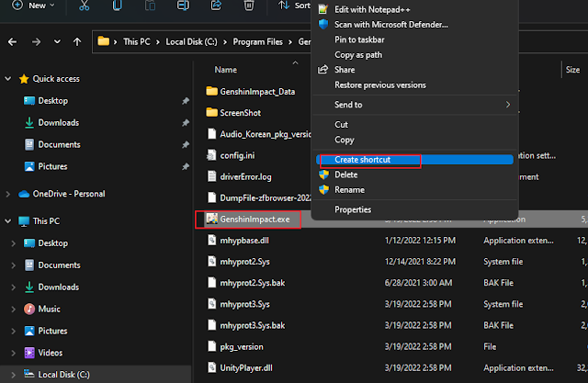Open recent locations dropdown chevron
Viewport: 588px width, 383px height.
[x=57, y=41]
